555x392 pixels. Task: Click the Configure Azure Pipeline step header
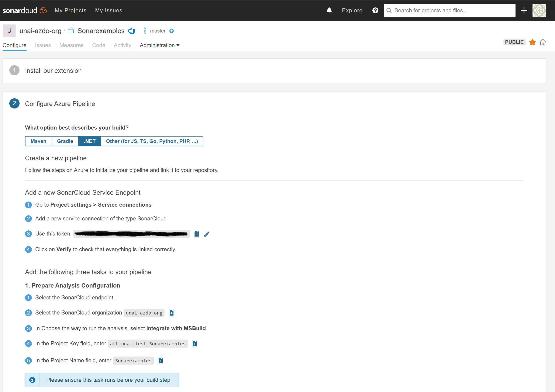point(60,104)
